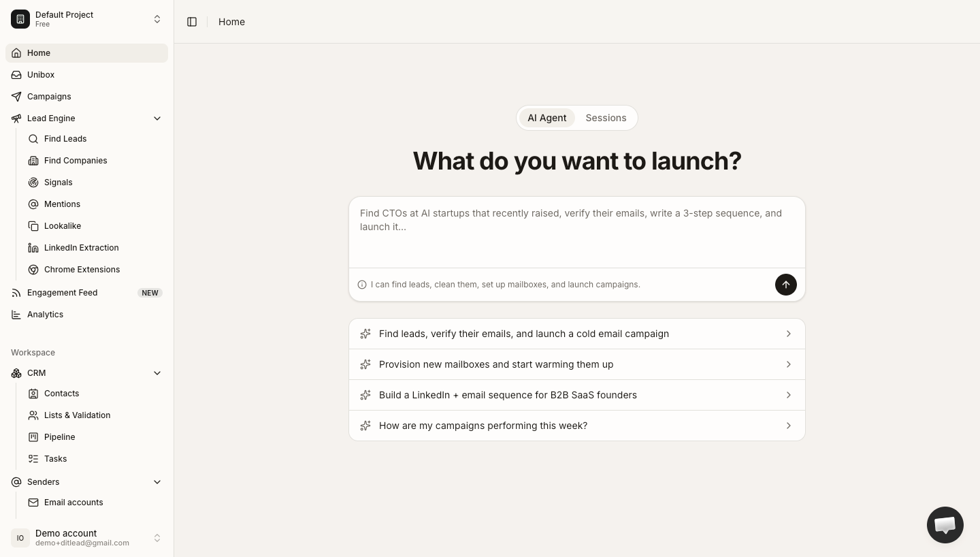Choose the campaigns performing this week suggestion
The image size is (980, 557).
click(577, 426)
